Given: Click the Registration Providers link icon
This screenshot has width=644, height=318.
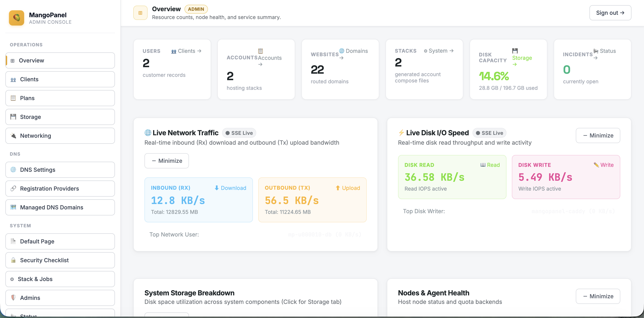Looking at the screenshot, I should 13,189.
